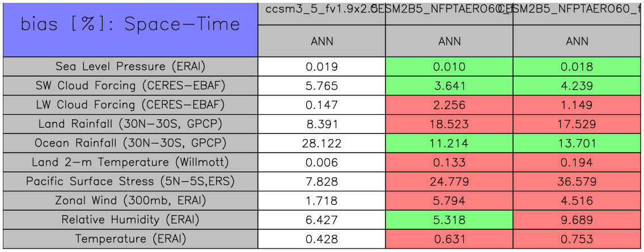Select the white cell with value 0.428

[x=321, y=239]
